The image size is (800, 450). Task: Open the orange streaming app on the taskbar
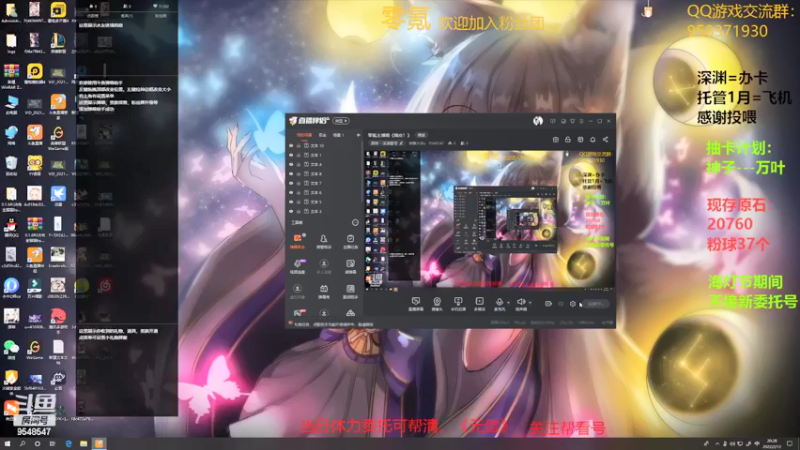(x=99, y=444)
